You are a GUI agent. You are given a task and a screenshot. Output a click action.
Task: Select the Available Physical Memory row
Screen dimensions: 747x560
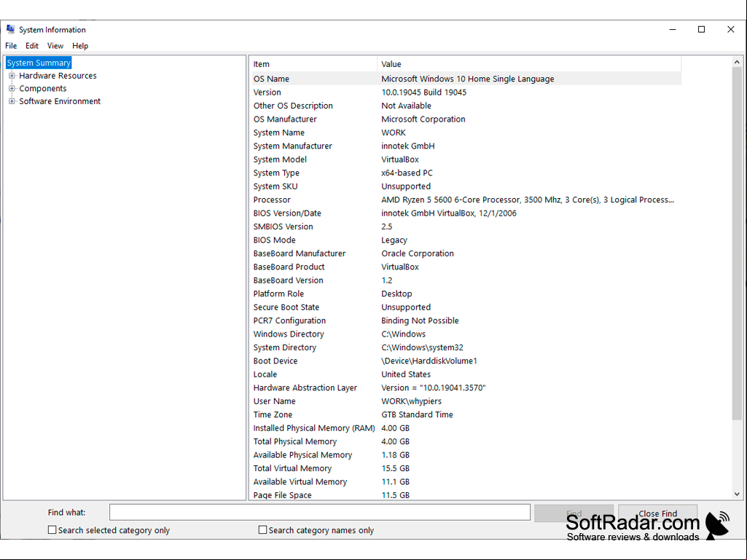pos(467,455)
